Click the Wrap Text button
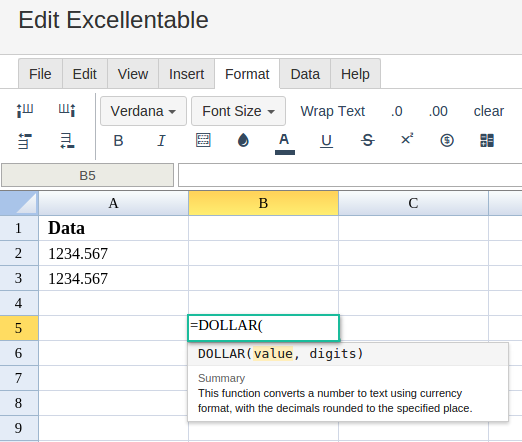 (x=333, y=111)
